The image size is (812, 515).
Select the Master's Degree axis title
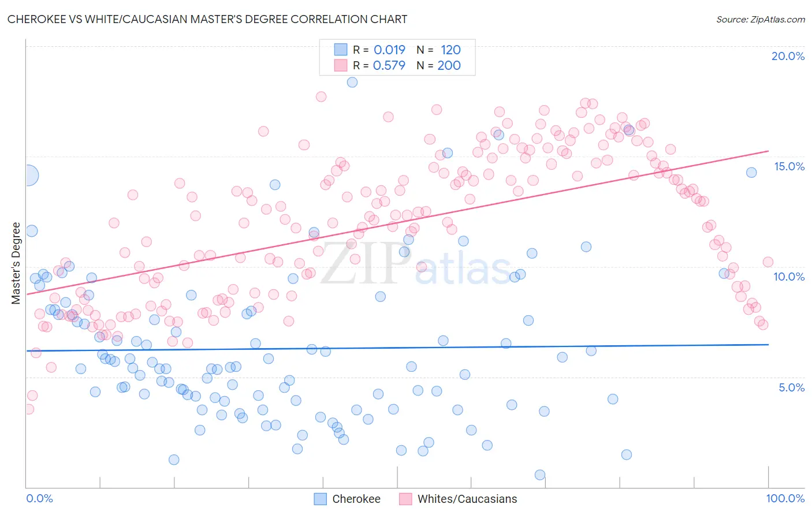tap(16, 263)
